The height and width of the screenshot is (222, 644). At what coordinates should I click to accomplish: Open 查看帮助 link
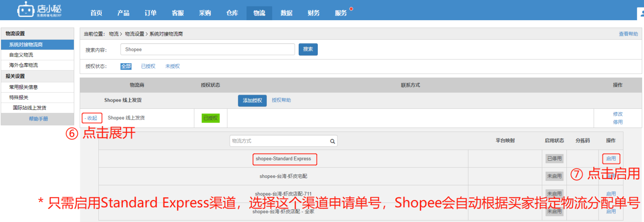[628, 34]
